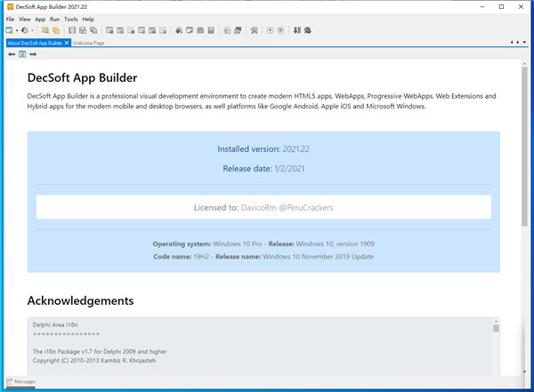The height and width of the screenshot is (392, 534).
Task: Click the paint bucket style toolbar icon
Action: (x=179, y=30)
